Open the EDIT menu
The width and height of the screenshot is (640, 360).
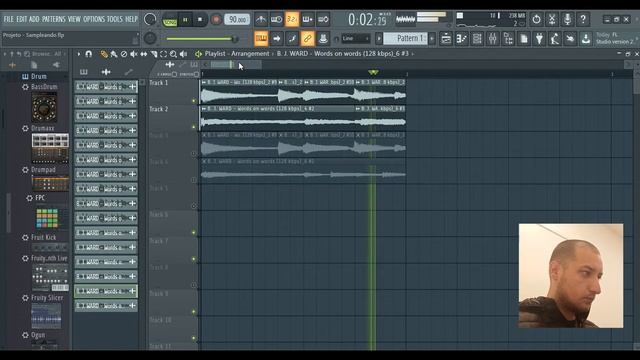pos(21,19)
